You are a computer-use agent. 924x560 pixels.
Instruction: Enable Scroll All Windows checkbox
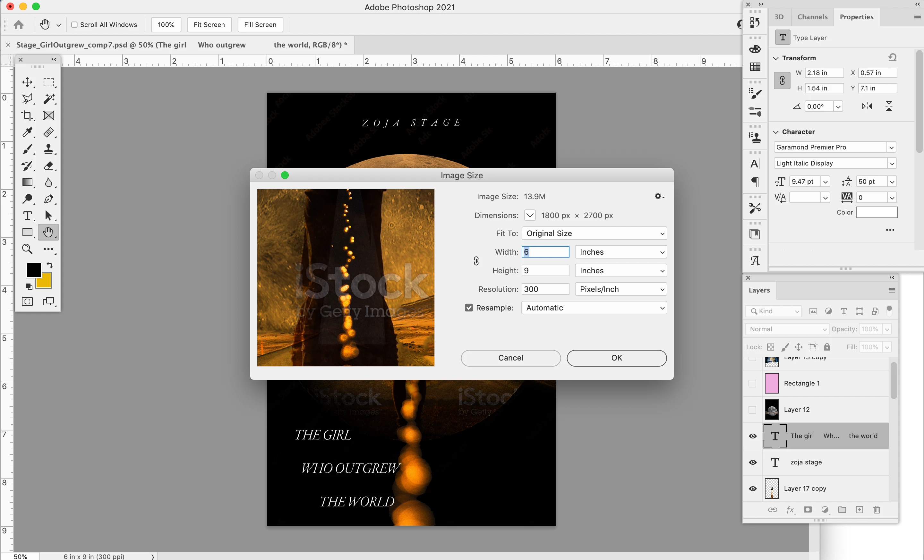(x=74, y=25)
